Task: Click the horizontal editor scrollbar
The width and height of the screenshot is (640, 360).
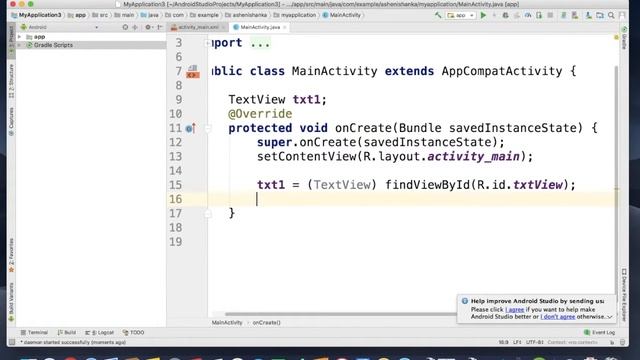Action: (340, 314)
